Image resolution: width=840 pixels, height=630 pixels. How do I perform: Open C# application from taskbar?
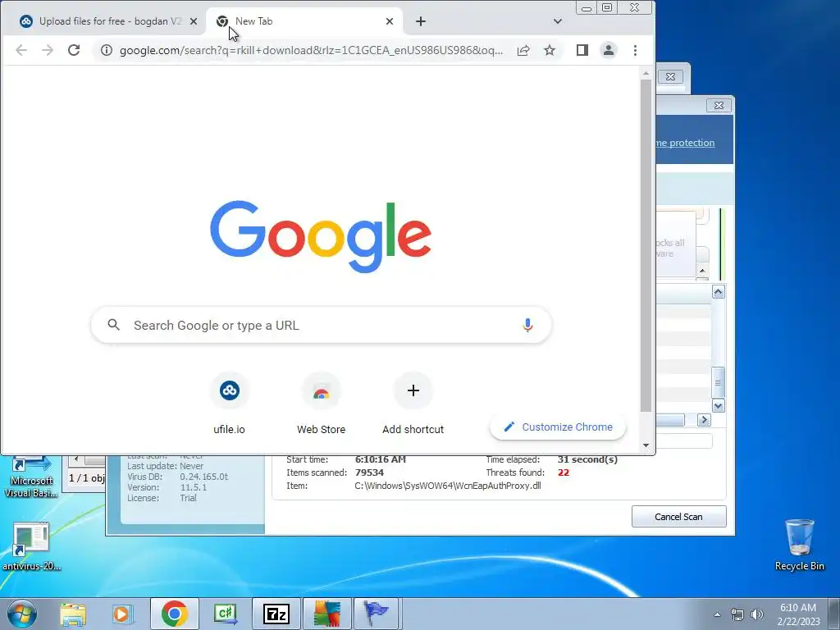pyautogui.click(x=225, y=614)
